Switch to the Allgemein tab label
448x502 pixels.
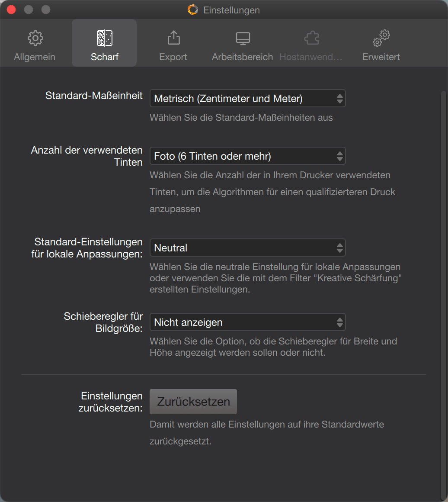pos(35,57)
